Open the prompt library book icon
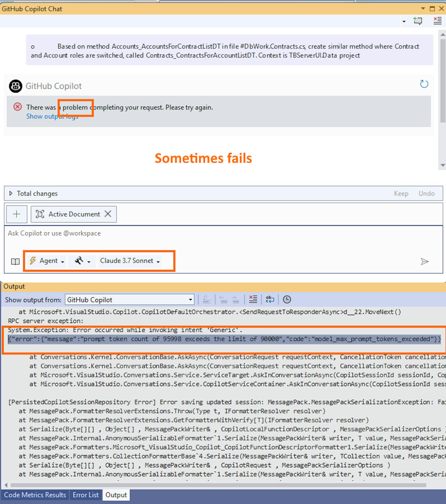 pos(15,261)
